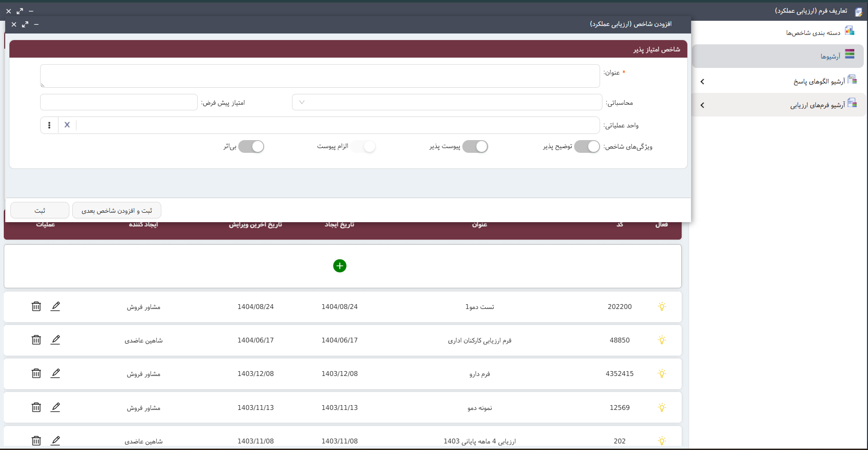The width and height of the screenshot is (868, 450).
Task: Click the 'امتیاز پیش فرض' input field
Action: (119, 102)
